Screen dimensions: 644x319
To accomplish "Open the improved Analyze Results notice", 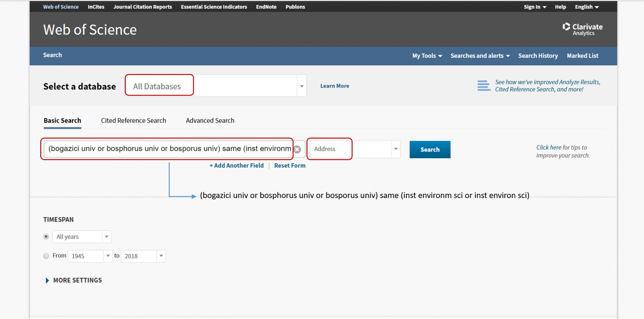I will (x=547, y=86).
